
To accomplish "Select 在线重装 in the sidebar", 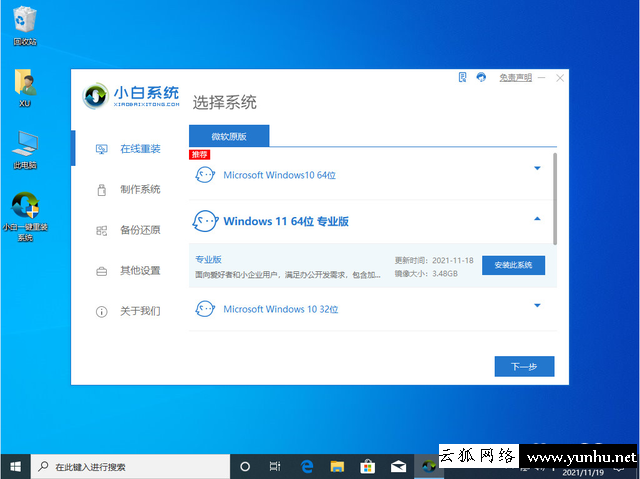I will click(x=140, y=149).
